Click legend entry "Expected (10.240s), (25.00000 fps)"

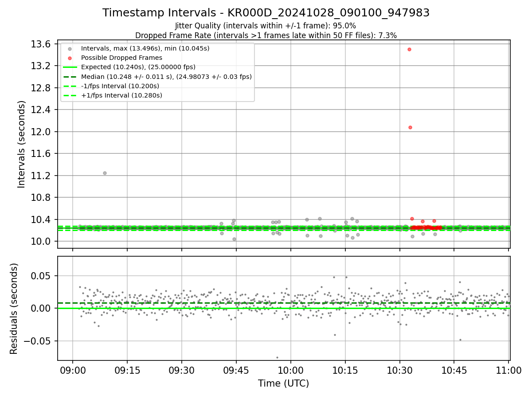(x=138, y=67)
